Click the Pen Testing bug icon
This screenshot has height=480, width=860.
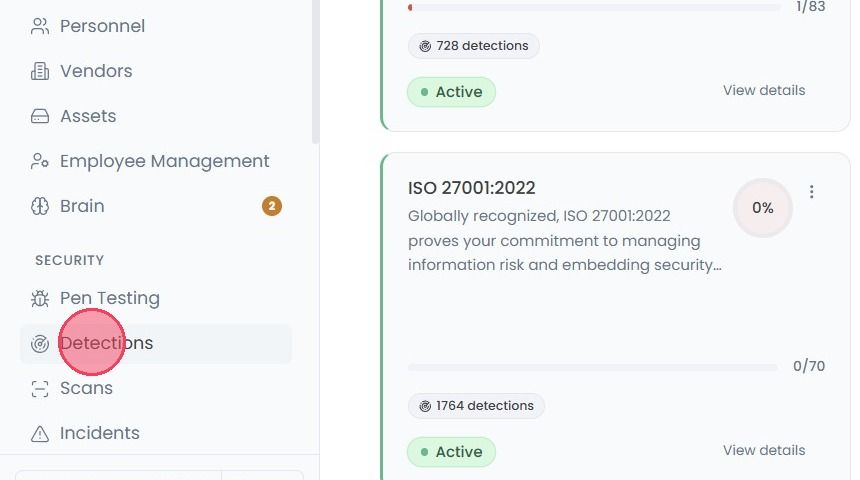pos(40,298)
